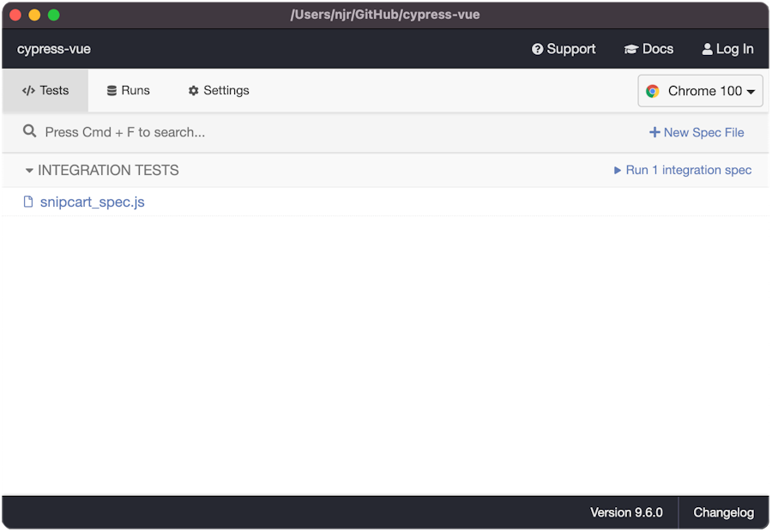Click the Chrome browser logo icon
The image size is (772, 532).
pyautogui.click(x=653, y=91)
